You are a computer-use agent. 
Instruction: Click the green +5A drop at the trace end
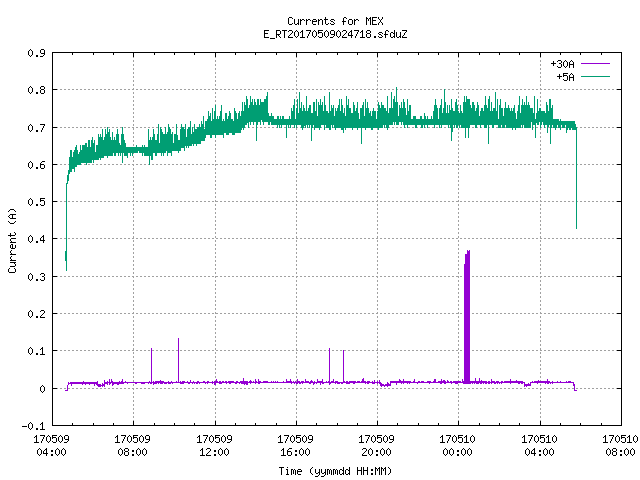(576, 178)
